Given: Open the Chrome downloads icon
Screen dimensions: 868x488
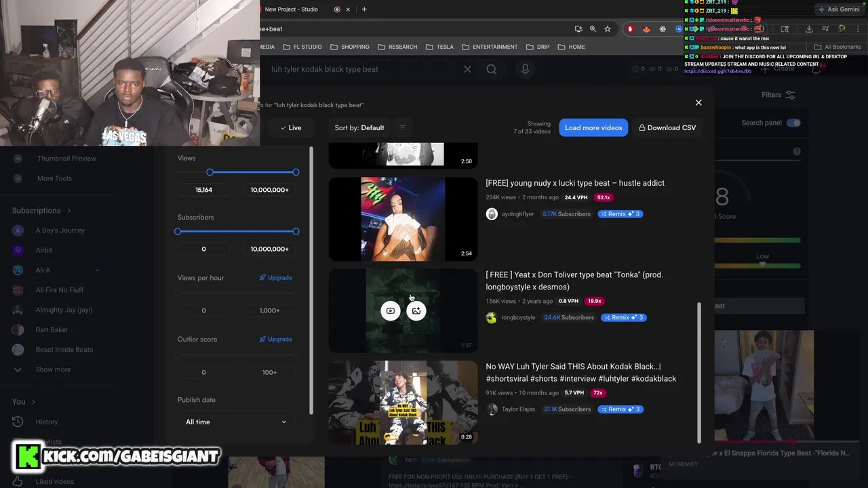Looking at the screenshot, I should pos(809,28).
